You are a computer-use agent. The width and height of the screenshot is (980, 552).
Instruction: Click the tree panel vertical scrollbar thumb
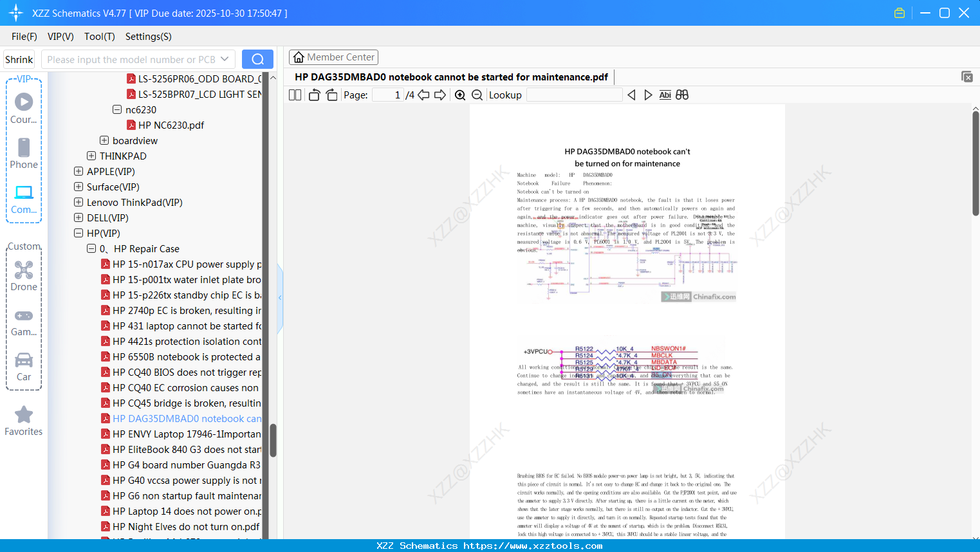pyautogui.click(x=273, y=440)
